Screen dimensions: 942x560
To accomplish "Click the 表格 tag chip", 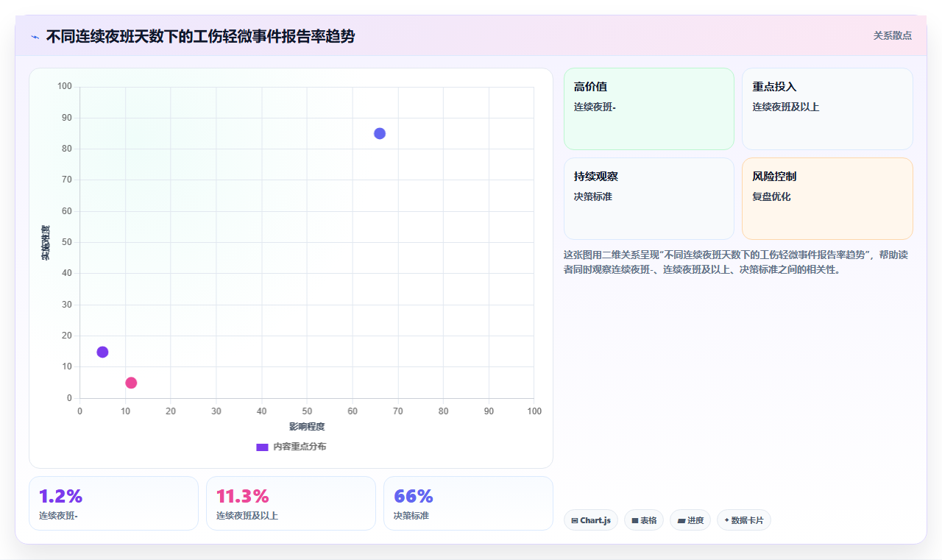I will click(644, 520).
